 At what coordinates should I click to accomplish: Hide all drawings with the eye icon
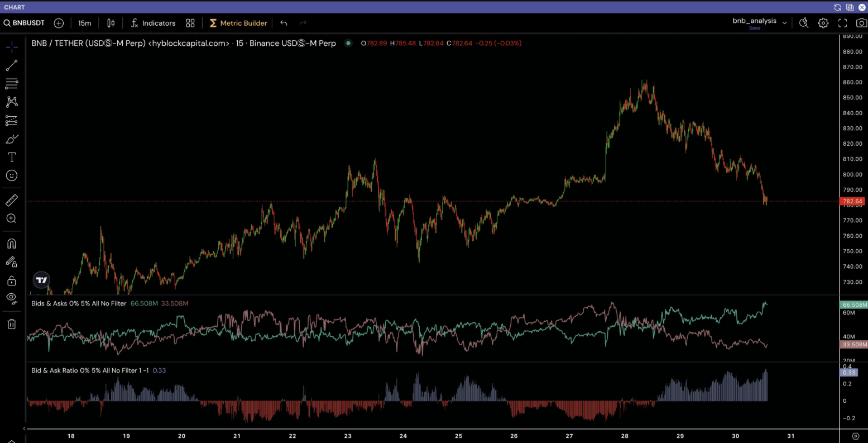point(11,299)
